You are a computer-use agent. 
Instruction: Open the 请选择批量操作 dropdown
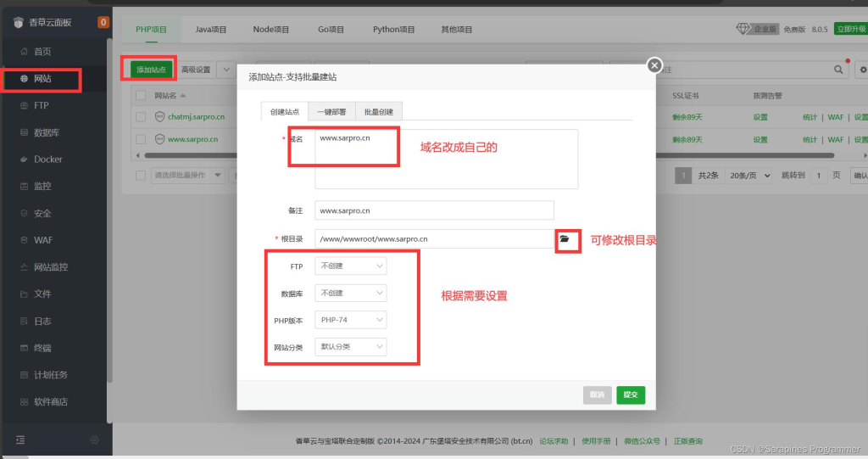pyautogui.click(x=187, y=175)
